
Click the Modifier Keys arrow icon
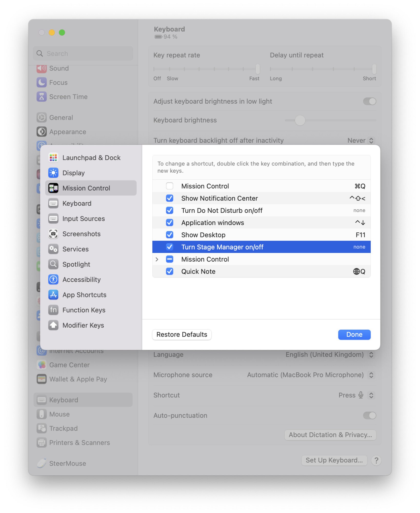53,325
